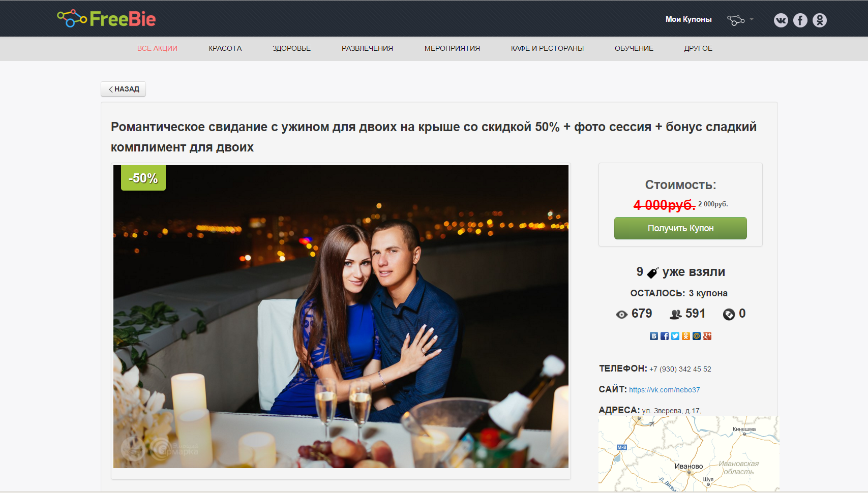The image size is (868, 493).
Task: Share the offer on Google+
Action: tap(707, 336)
